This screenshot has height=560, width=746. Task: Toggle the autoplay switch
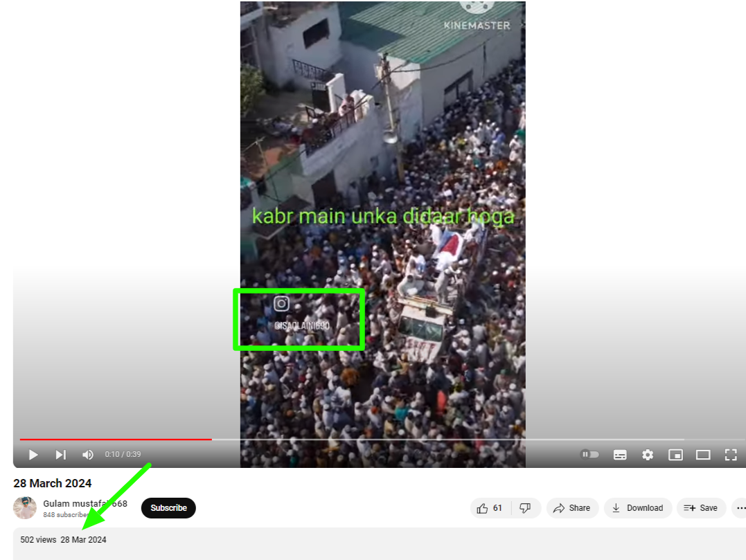pos(589,455)
